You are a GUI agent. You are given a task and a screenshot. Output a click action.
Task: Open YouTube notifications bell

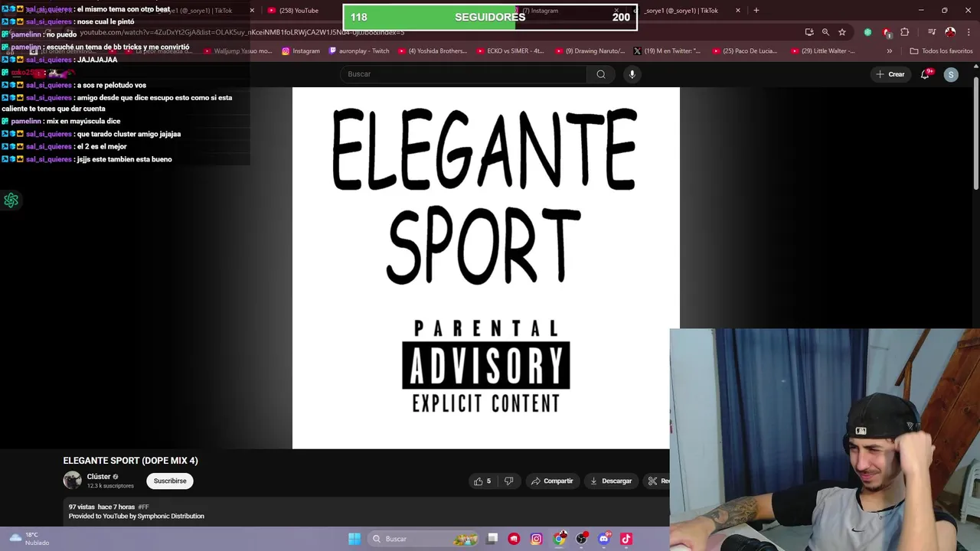pyautogui.click(x=926, y=74)
